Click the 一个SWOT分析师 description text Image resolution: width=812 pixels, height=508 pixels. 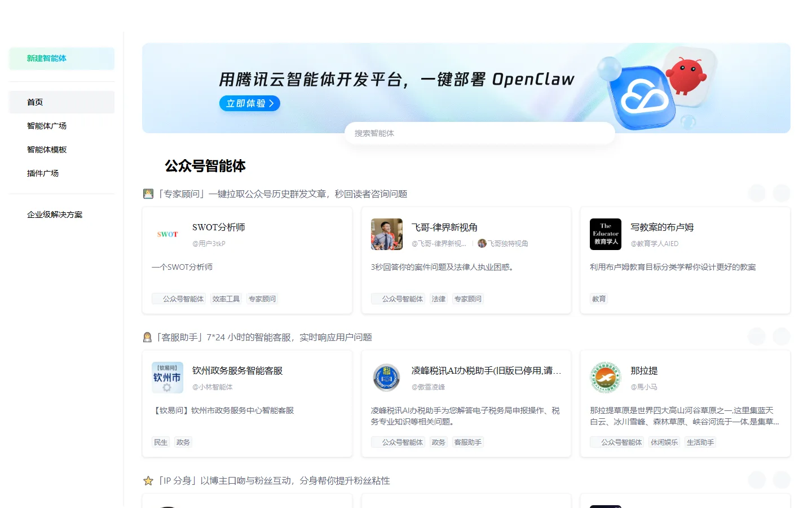pos(182,267)
